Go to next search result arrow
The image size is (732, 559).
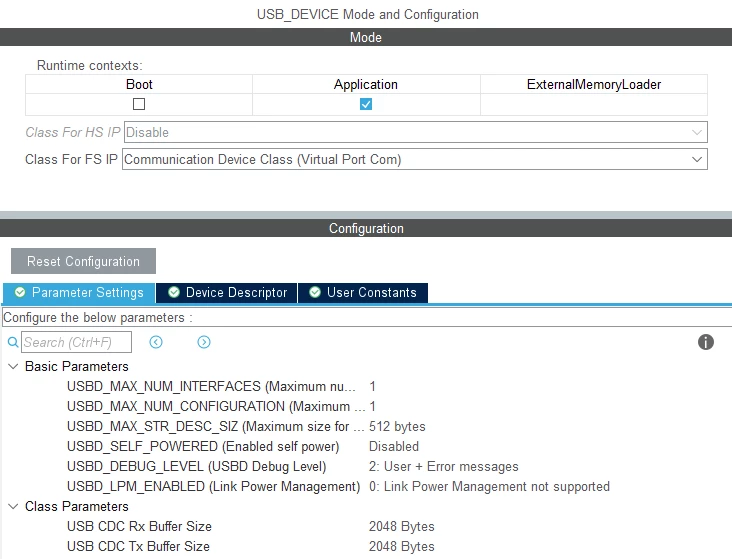click(204, 342)
